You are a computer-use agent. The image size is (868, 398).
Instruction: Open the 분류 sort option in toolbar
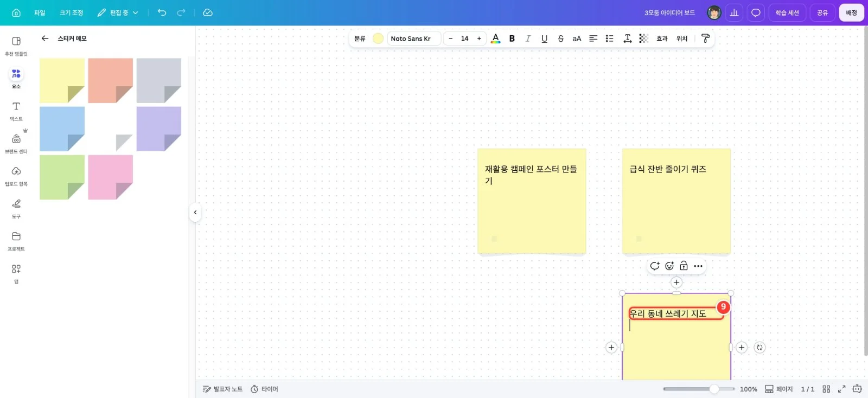[x=360, y=38]
